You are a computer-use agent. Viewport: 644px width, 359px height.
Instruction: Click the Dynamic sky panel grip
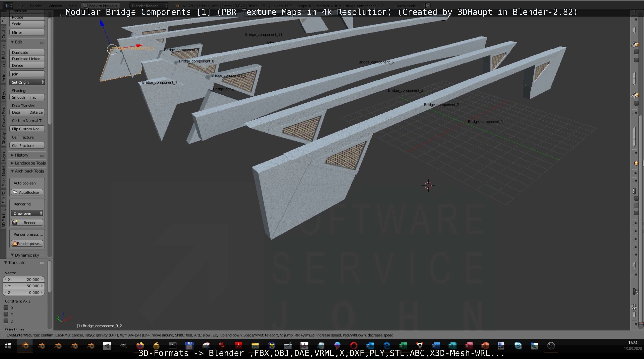[x=42, y=255]
